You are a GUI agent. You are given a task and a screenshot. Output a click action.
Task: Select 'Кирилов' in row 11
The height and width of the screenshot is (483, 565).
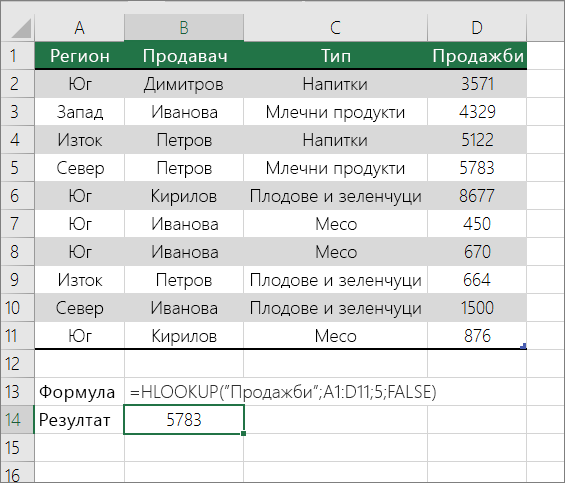coord(184,336)
